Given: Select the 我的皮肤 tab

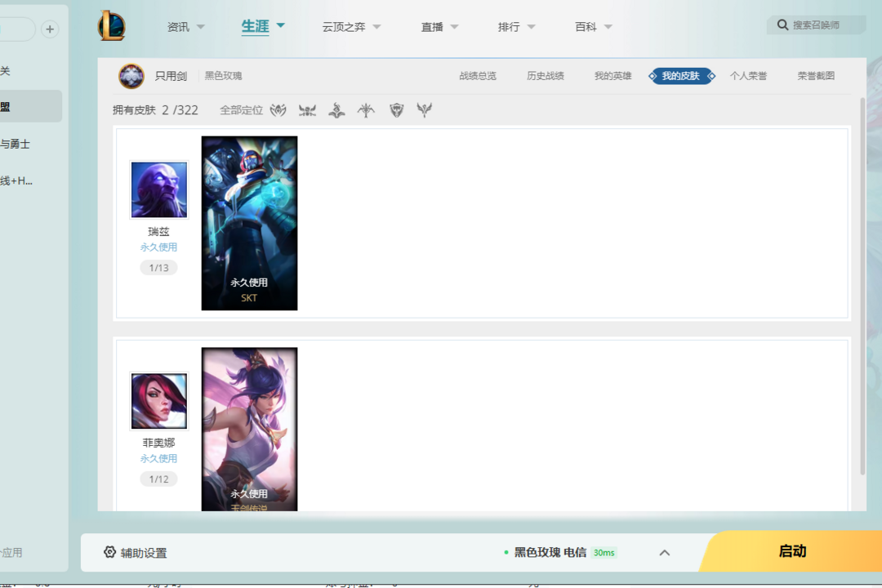Looking at the screenshot, I should point(681,76).
